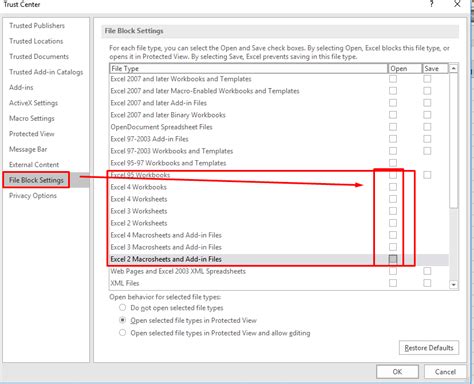This screenshot has width=474, height=384.
Task: Check Open for Excel 2 Worksheets
Action: [x=393, y=223]
